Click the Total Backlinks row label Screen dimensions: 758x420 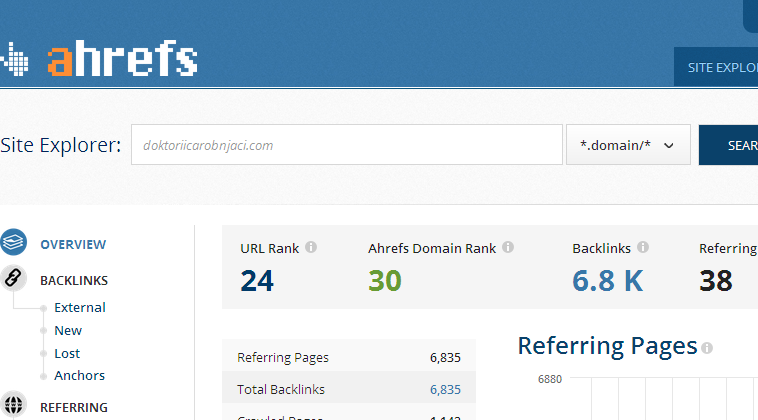click(281, 390)
